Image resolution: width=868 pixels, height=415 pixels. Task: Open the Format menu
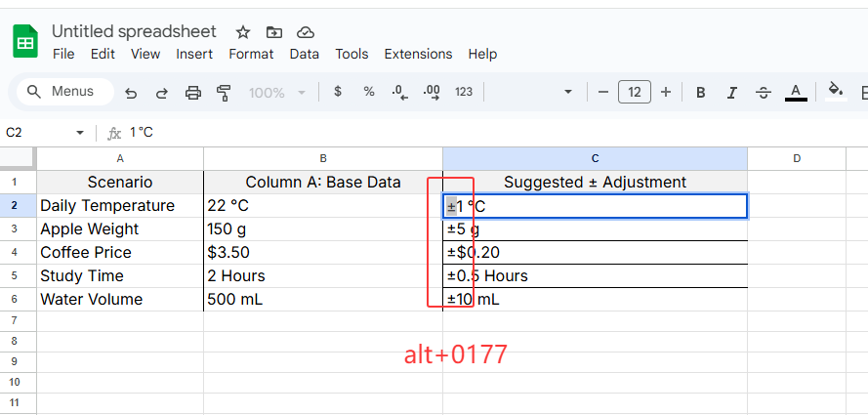pyautogui.click(x=251, y=54)
